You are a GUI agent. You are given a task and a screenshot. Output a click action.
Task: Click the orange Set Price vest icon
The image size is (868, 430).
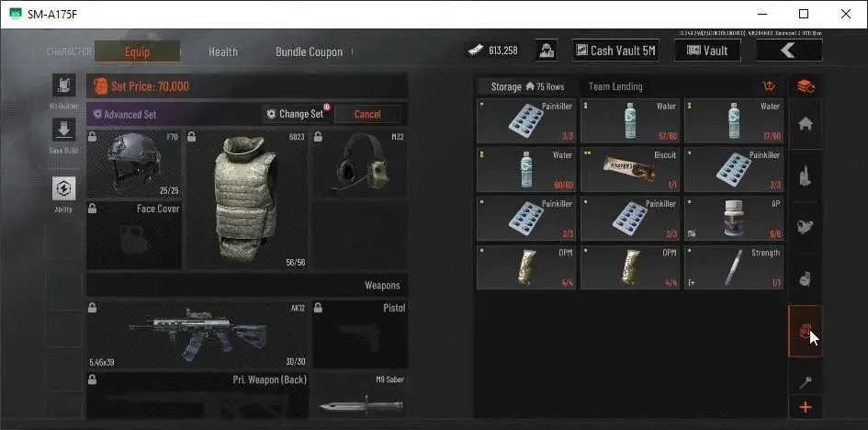click(x=100, y=85)
